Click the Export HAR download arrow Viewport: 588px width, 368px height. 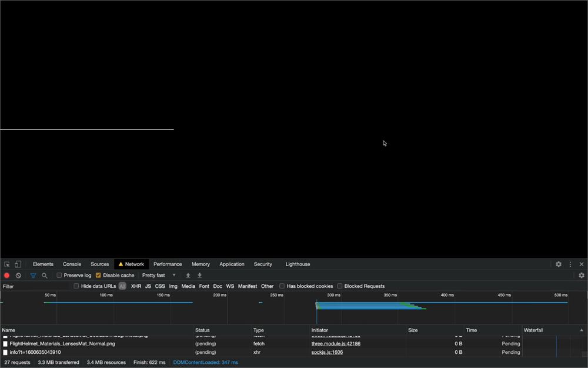pyautogui.click(x=199, y=275)
